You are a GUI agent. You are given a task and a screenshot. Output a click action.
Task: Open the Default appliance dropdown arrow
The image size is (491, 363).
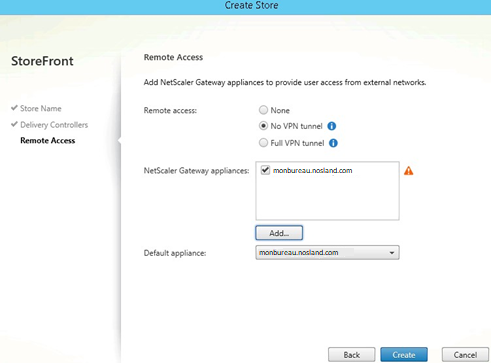(392, 253)
